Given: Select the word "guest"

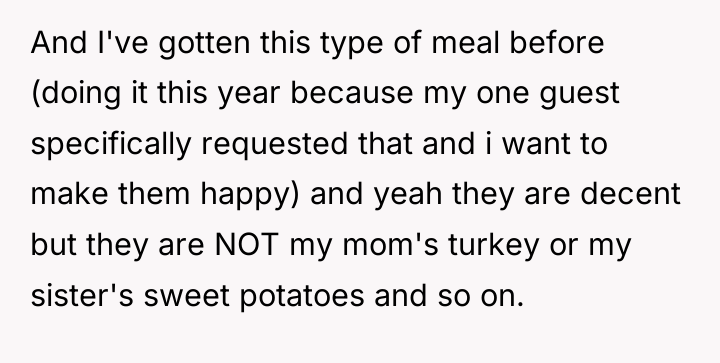Looking at the screenshot, I should 579,95.
